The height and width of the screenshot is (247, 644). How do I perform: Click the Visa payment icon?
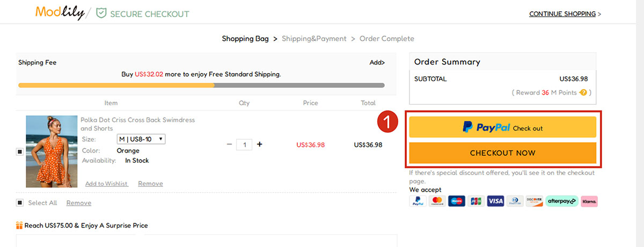pyautogui.click(x=495, y=201)
